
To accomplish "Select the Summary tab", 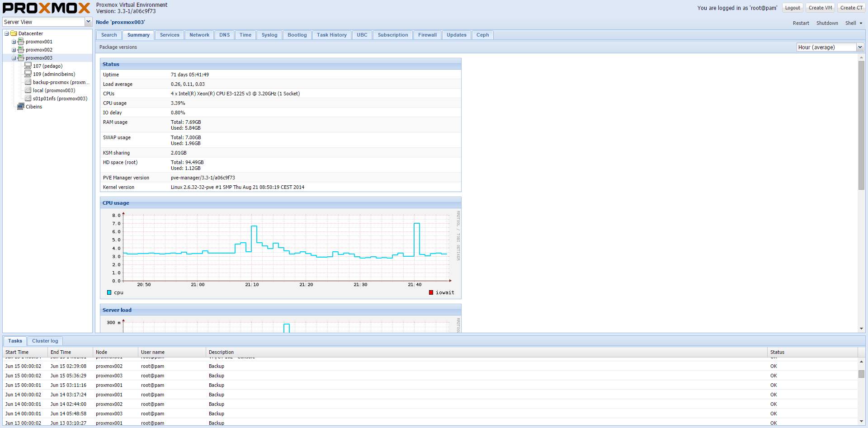I will (138, 35).
